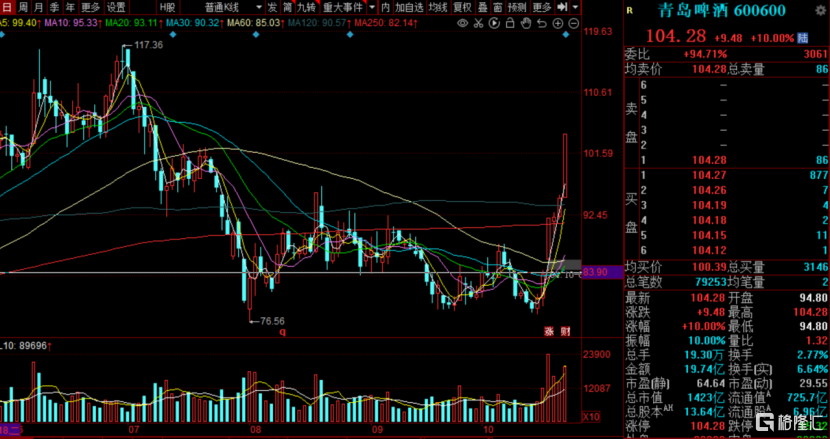Viewport: 830px width, 439px height.
Task: Click buy level 6 price 104.12
Action: pos(709,250)
